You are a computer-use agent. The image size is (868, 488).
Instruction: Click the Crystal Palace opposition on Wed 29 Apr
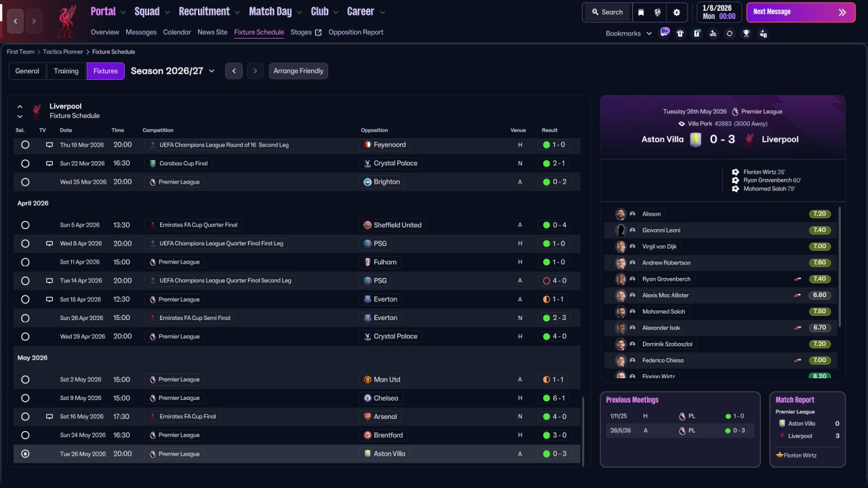click(391, 337)
